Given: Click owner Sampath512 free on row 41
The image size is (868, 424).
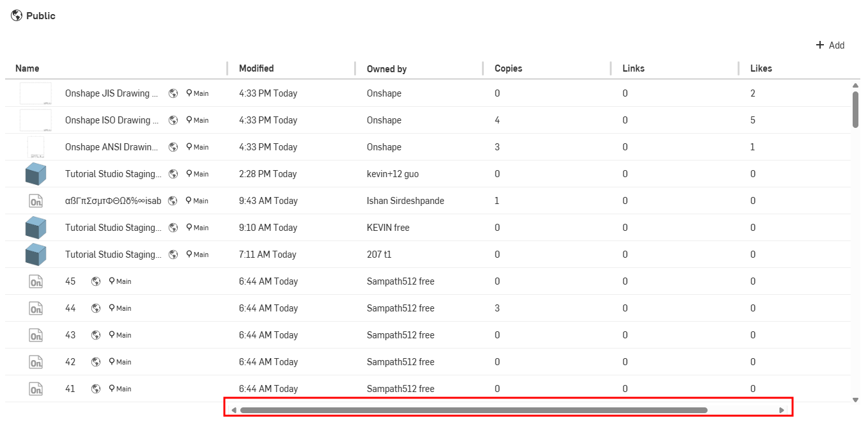Looking at the screenshot, I should [400, 388].
